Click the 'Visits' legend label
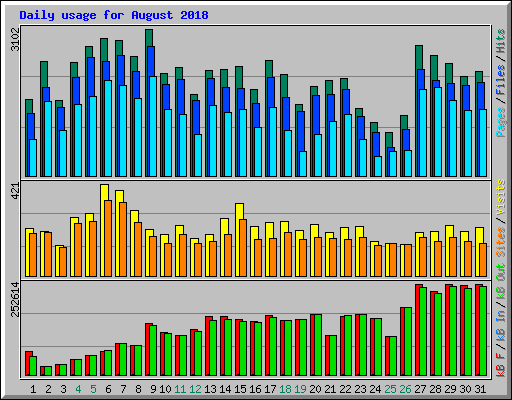The height and width of the screenshot is (400, 512). pyautogui.click(x=500, y=197)
